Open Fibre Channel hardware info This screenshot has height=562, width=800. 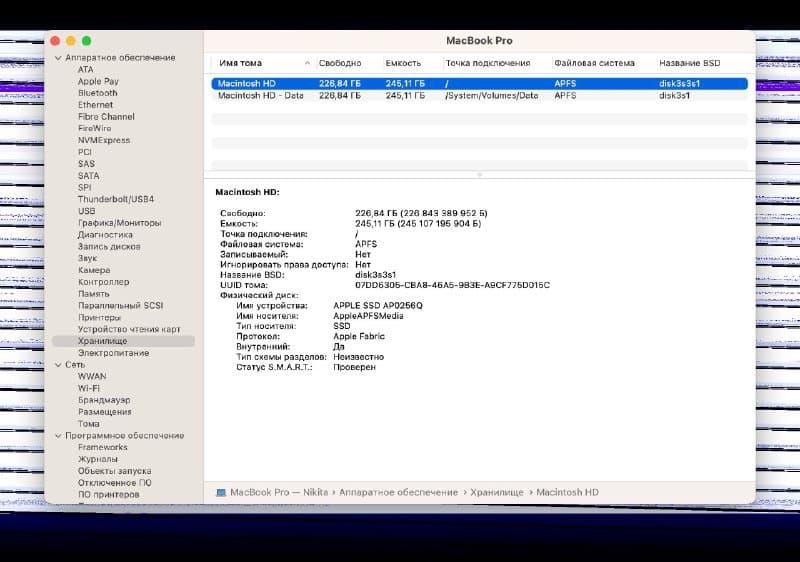click(x=106, y=116)
